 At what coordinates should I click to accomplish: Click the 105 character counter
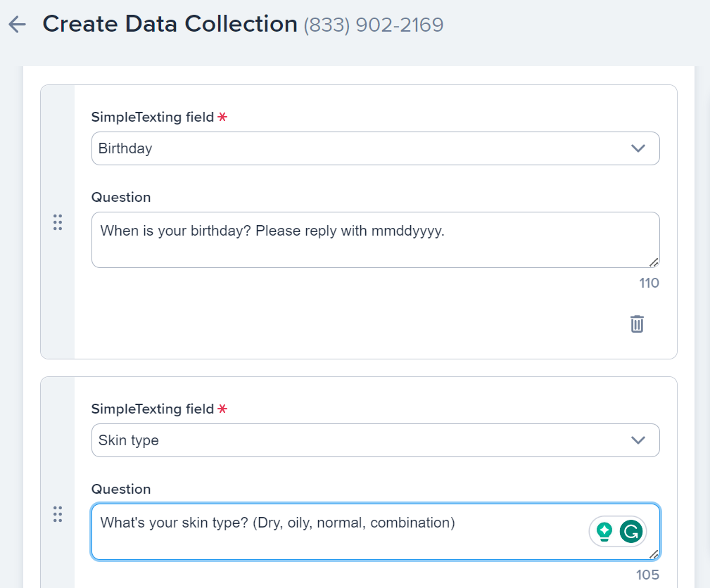[x=648, y=575]
